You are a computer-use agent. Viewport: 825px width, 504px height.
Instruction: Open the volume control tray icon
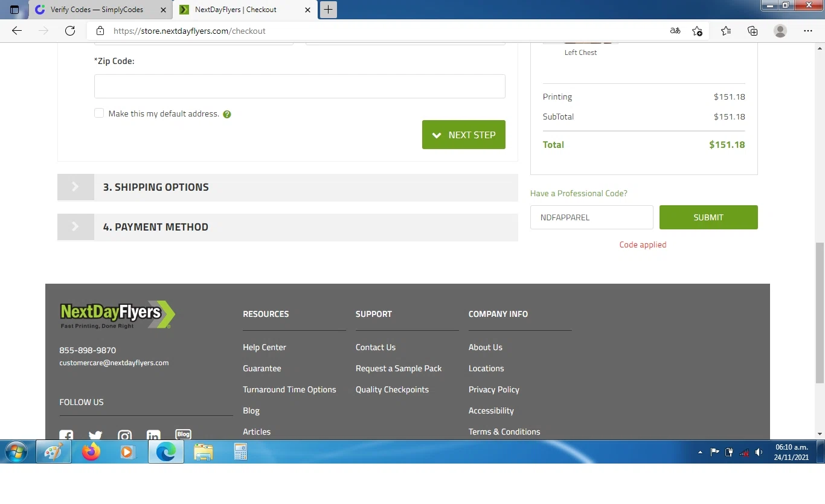tap(759, 452)
